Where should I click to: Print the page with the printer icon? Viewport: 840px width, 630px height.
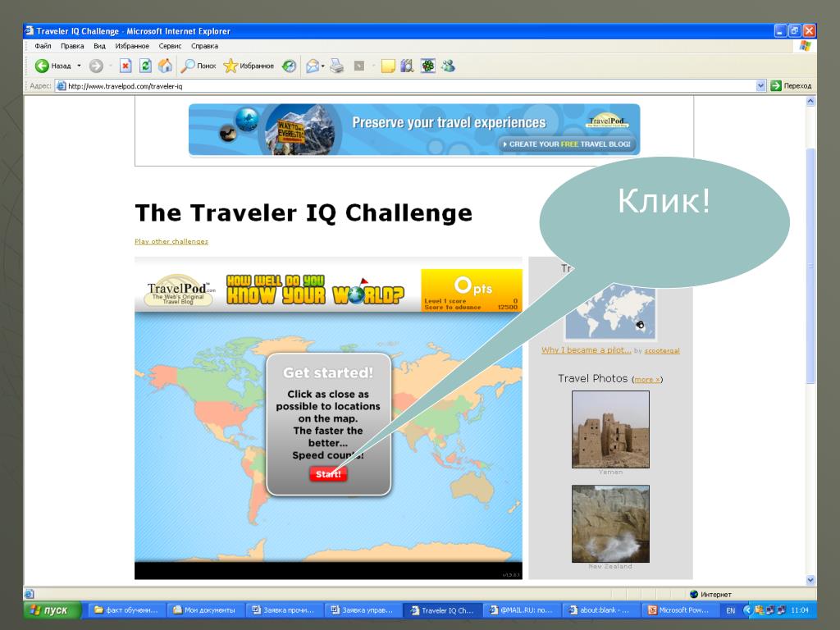337,66
